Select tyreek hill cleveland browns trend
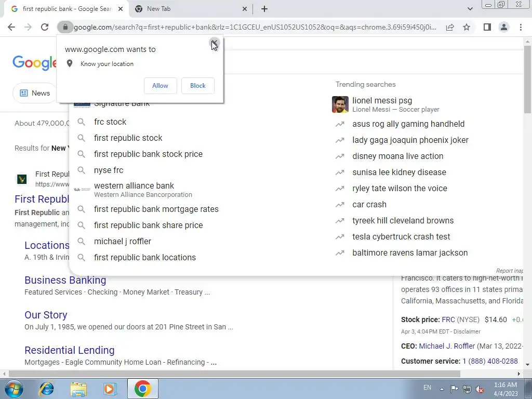The width and height of the screenshot is (532, 399). 403,220
